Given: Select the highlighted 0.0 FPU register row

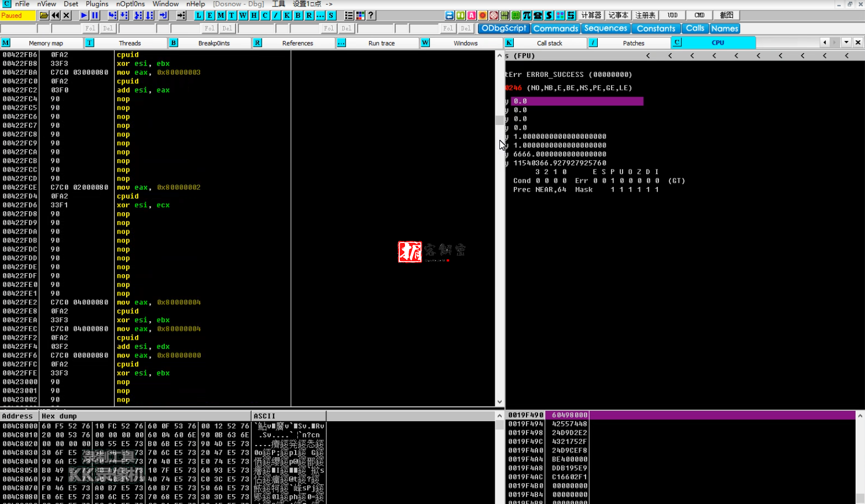Looking at the screenshot, I should tap(577, 101).
